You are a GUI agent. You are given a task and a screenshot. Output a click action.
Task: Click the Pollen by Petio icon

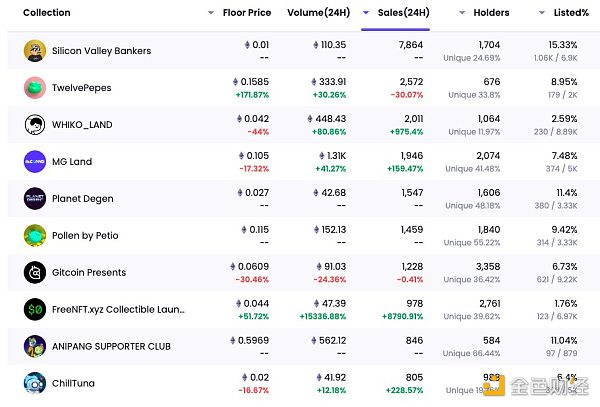pos(35,235)
